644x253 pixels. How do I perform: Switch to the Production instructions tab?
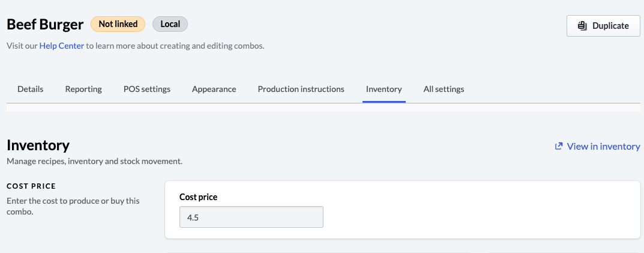(301, 89)
